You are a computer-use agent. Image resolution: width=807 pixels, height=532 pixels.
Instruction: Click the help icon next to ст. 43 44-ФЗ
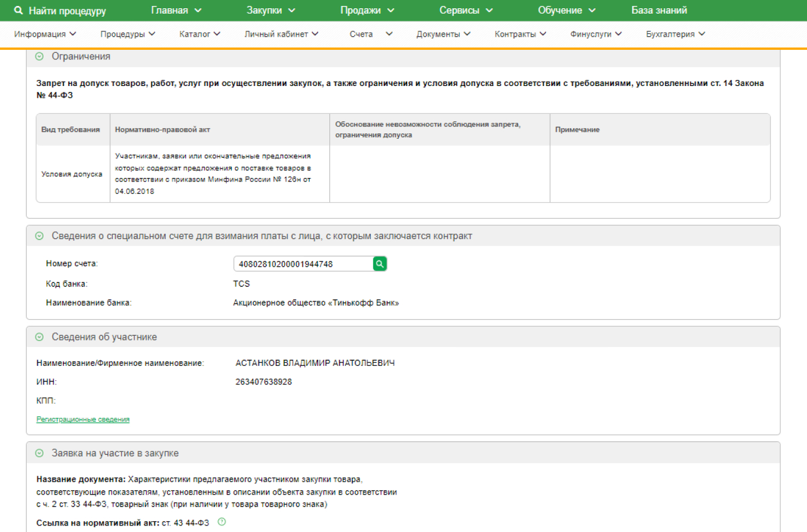(222, 522)
